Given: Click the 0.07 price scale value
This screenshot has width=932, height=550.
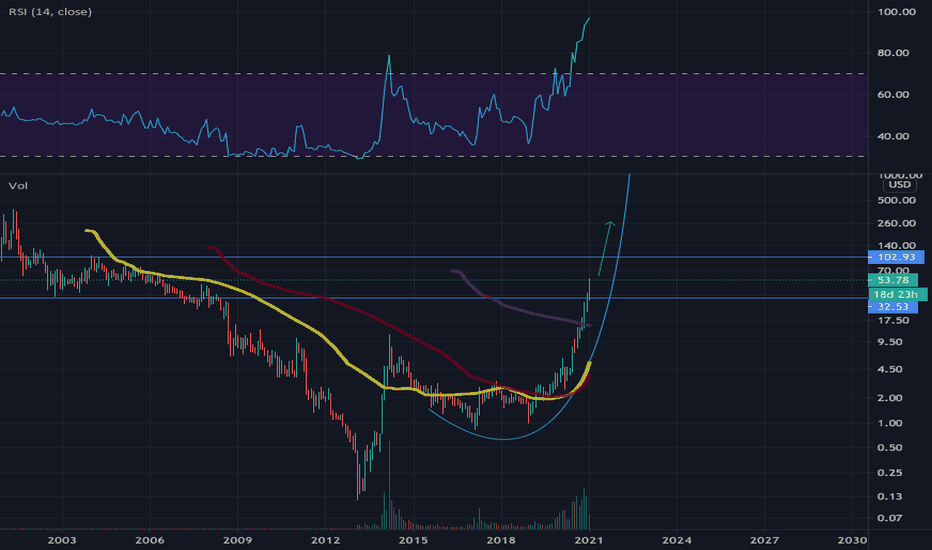Looking at the screenshot, I should coord(890,518).
